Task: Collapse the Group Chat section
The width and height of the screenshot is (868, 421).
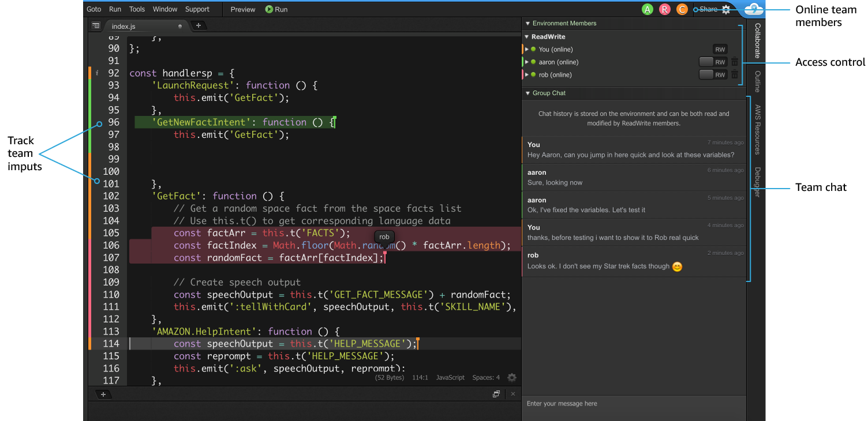Action: pos(527,93)
